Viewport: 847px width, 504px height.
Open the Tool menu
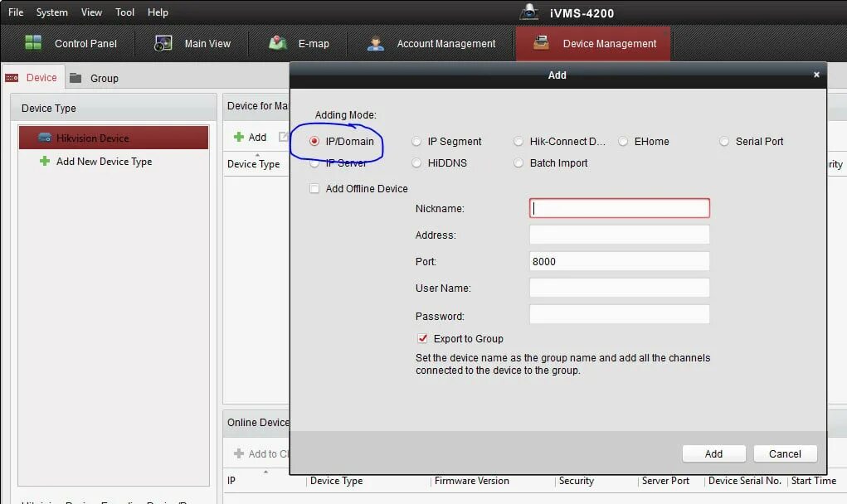(x=124, y=12)
